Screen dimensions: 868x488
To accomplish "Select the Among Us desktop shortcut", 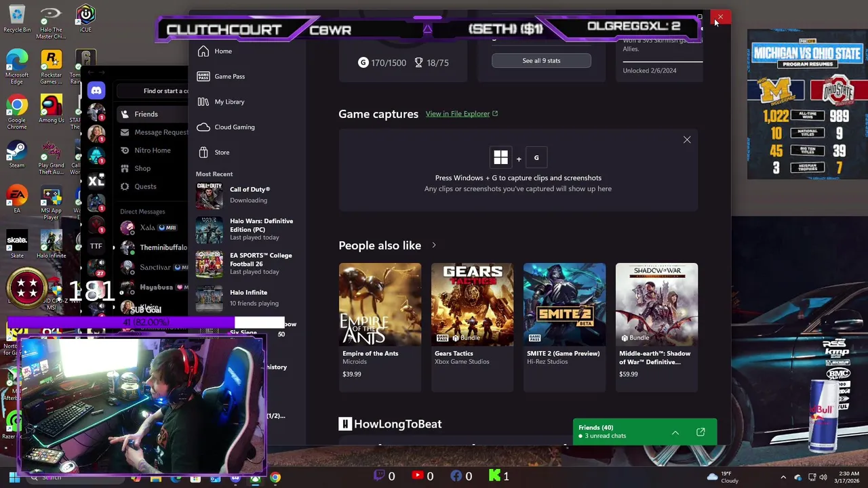I will pyautogui.click(x=51, y=110).
